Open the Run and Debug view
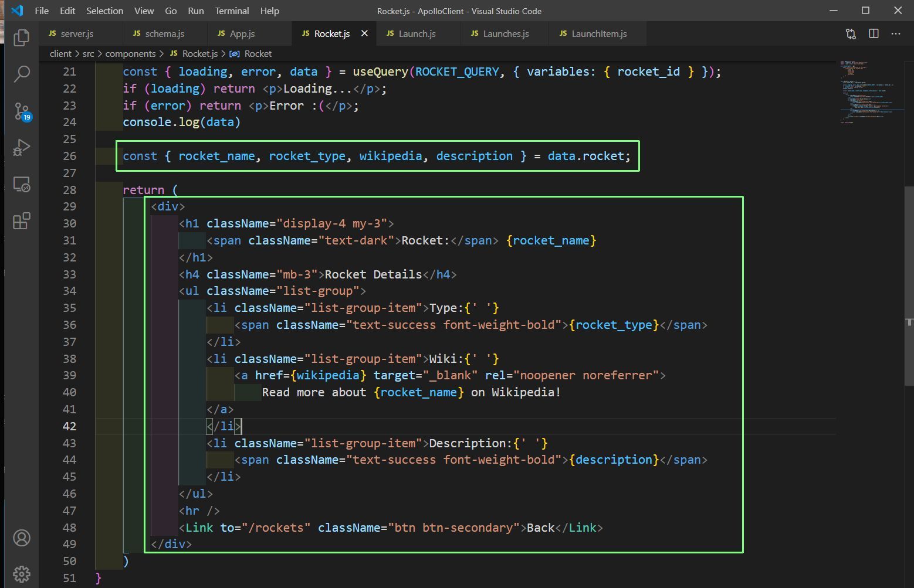The image size is (914, 588). point(22,148)
